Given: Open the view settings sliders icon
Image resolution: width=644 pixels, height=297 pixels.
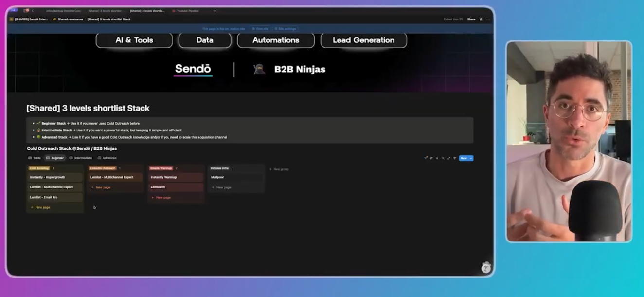Looking at the screenshot, I should tap(455, 158).
